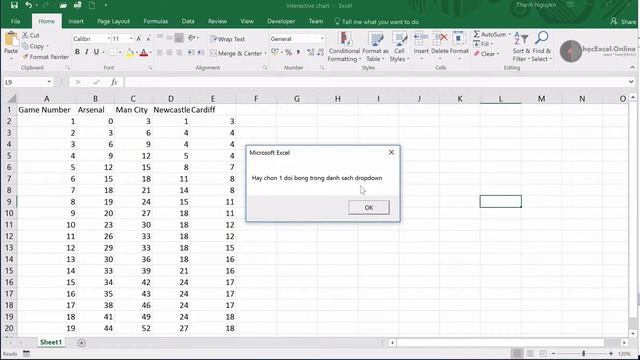Click the Insert Function fx icon

[114, 82]
